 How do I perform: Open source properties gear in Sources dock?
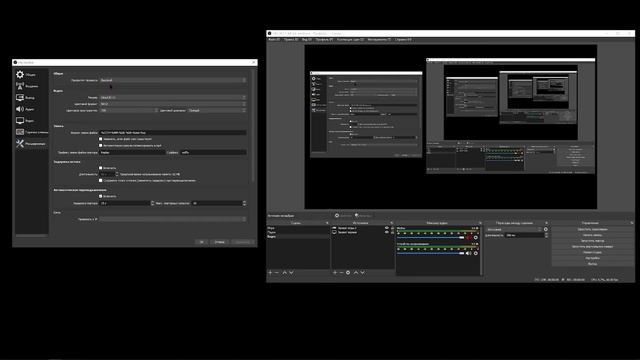[348, 272]
